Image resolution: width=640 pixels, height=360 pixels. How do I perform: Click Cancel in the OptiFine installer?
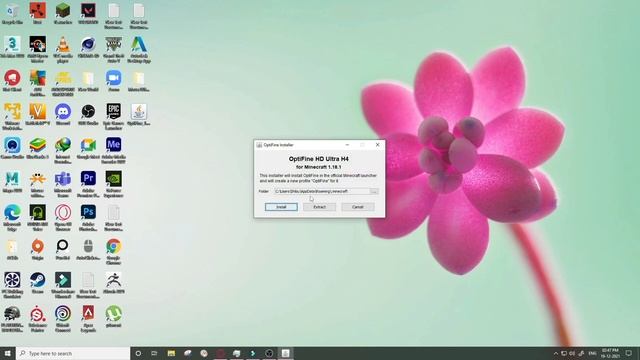[x=358, y=207]
